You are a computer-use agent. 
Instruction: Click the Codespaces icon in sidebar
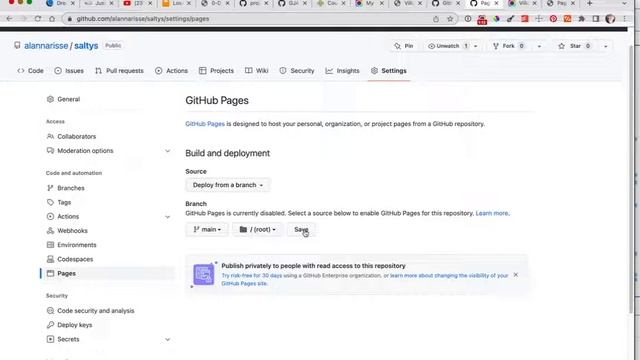tap(50, 259)
